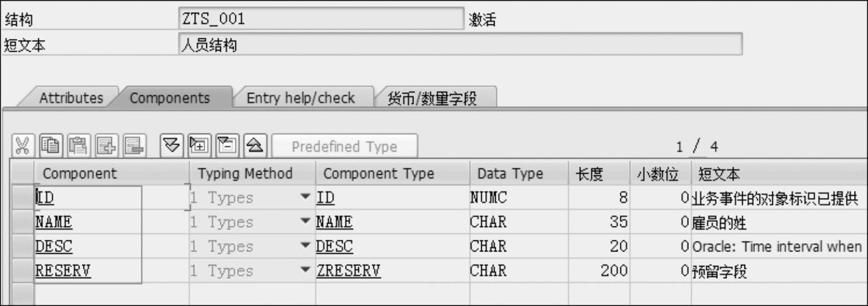Switch to the Entry help/check tab

[300, 98]
